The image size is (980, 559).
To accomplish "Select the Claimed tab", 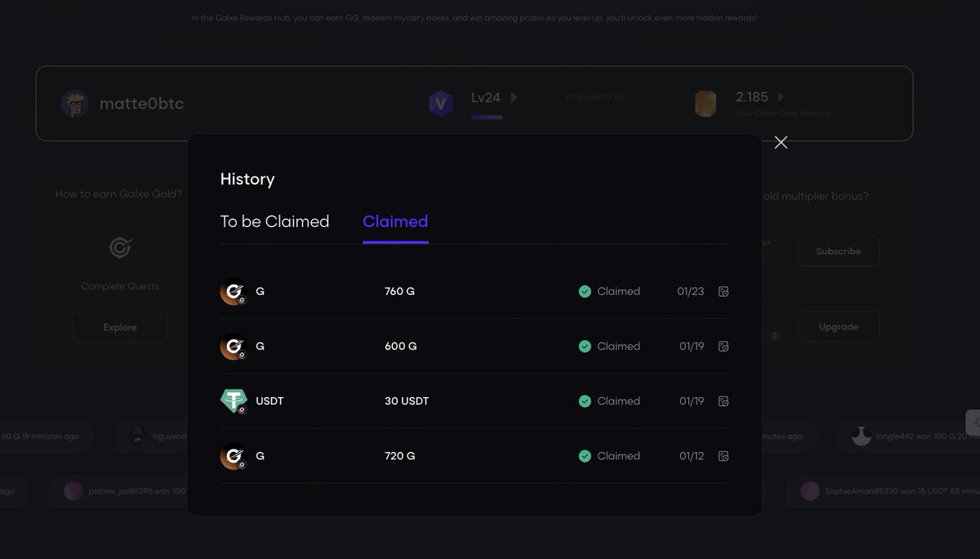I will pyautogui.click(x=395, y=221).
